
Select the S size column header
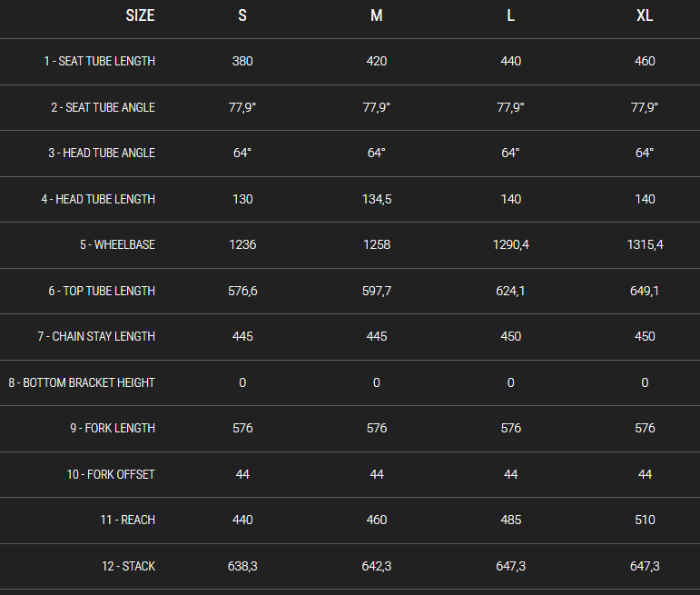tap(242, 16)
